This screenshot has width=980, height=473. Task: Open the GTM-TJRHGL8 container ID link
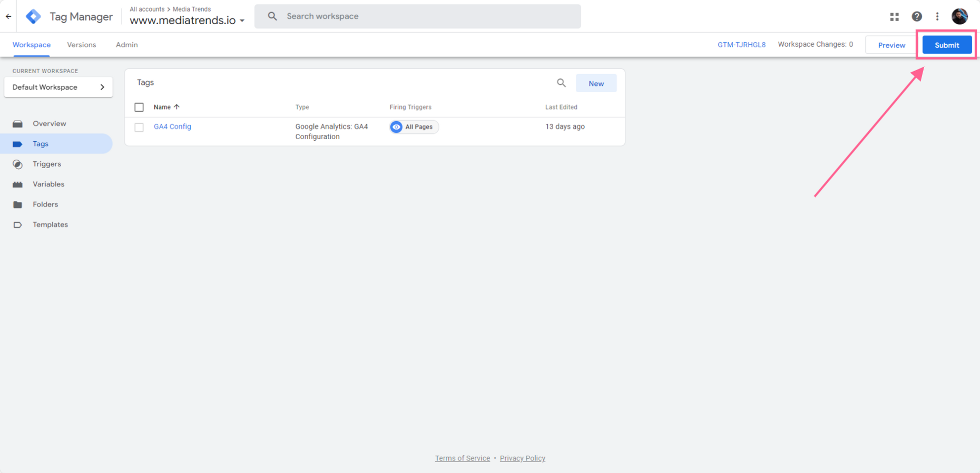(x=741, y=45)
